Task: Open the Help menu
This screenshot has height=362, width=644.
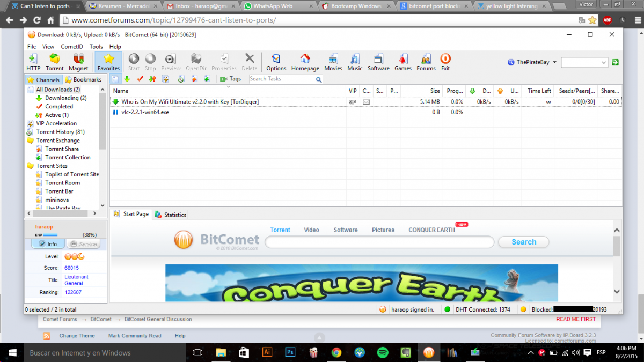Action: tap(115, 47)
